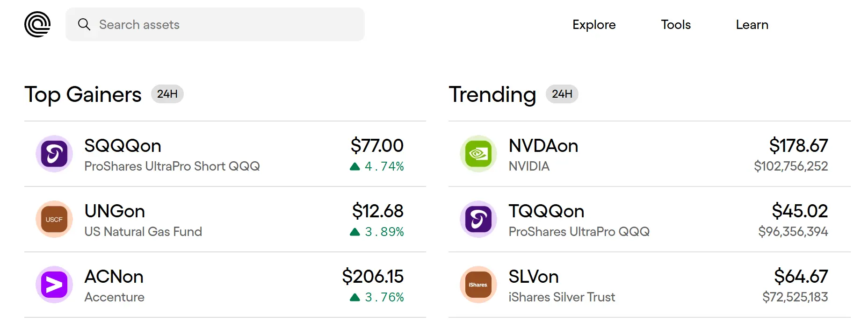Click the SLVon iShares brown icon

(x=478, y=285)
